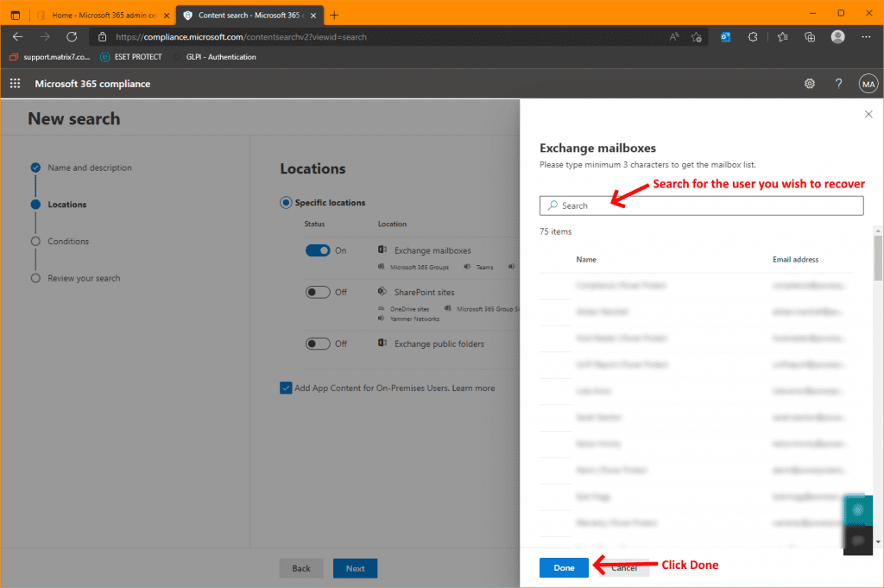884x588 pixels.
Task: Open the ESET PROTECT bookmark
Action: tap(131, 57)
